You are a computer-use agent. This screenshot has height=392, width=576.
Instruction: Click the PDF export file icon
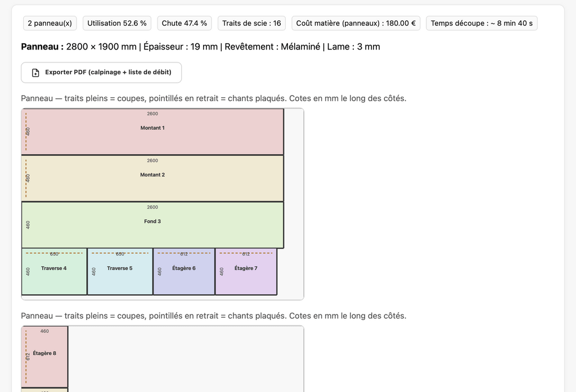35,73
